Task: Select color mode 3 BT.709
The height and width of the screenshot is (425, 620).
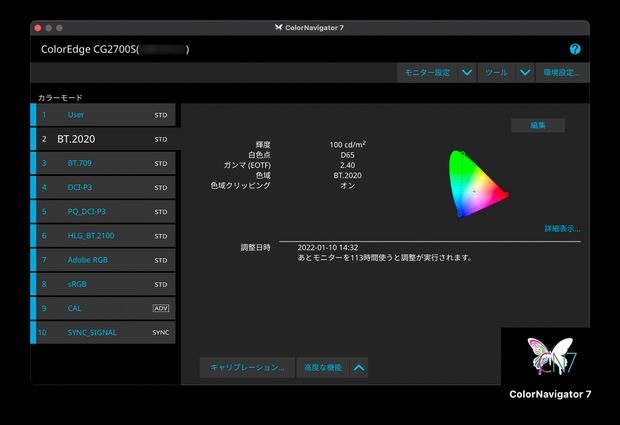Action: 103,163
